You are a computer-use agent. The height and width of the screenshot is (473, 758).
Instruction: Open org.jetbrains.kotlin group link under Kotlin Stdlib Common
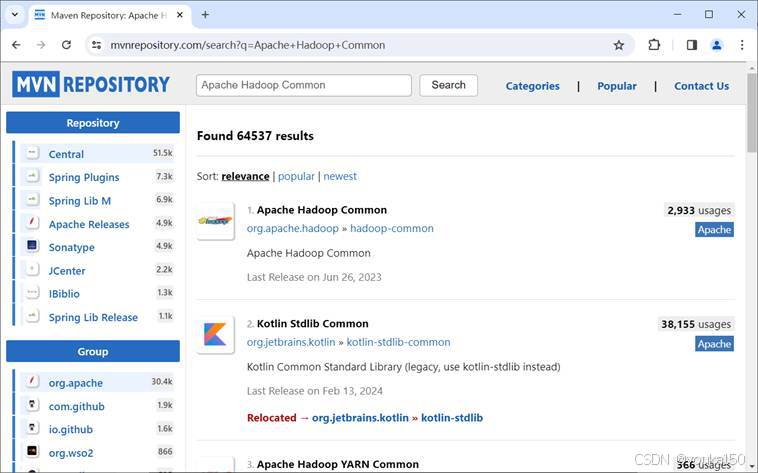(x=291, y=342)
